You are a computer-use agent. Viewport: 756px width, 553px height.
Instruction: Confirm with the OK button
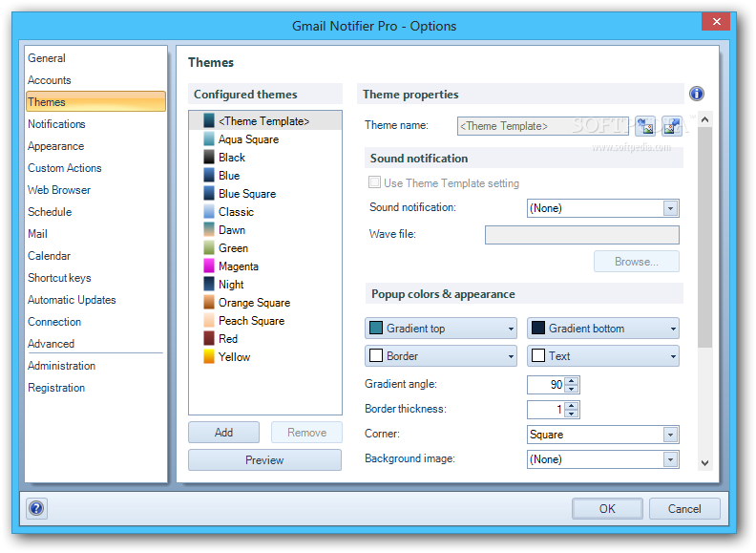[607, 509]
